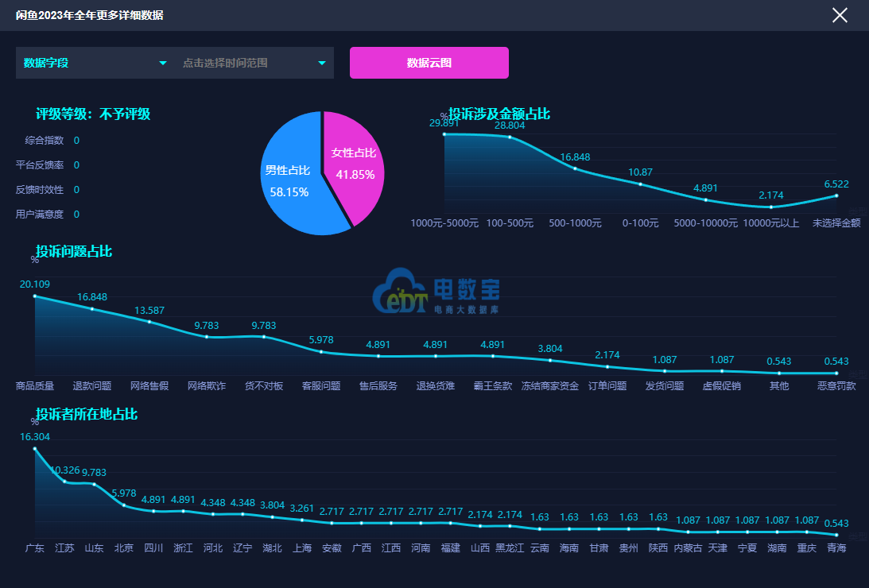The width and height of the screenshot is (869, 588).
Task: Click the 北京 region label
Action: [123, 548]
